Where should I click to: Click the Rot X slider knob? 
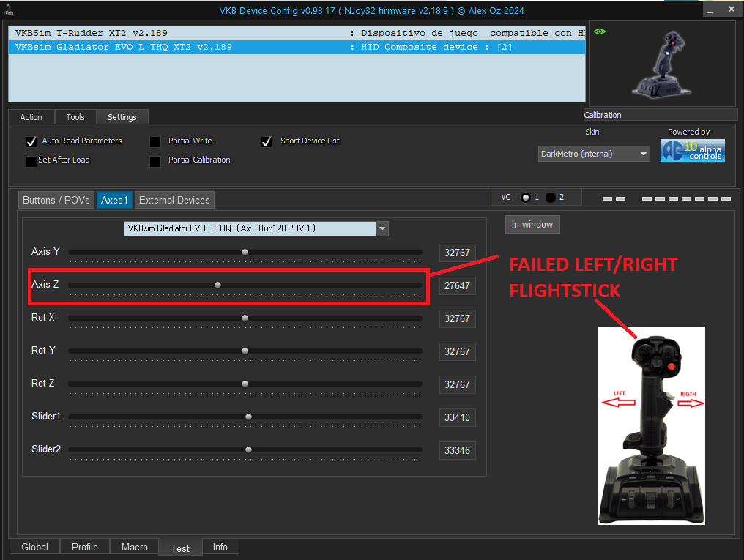(x=245, y=318)
